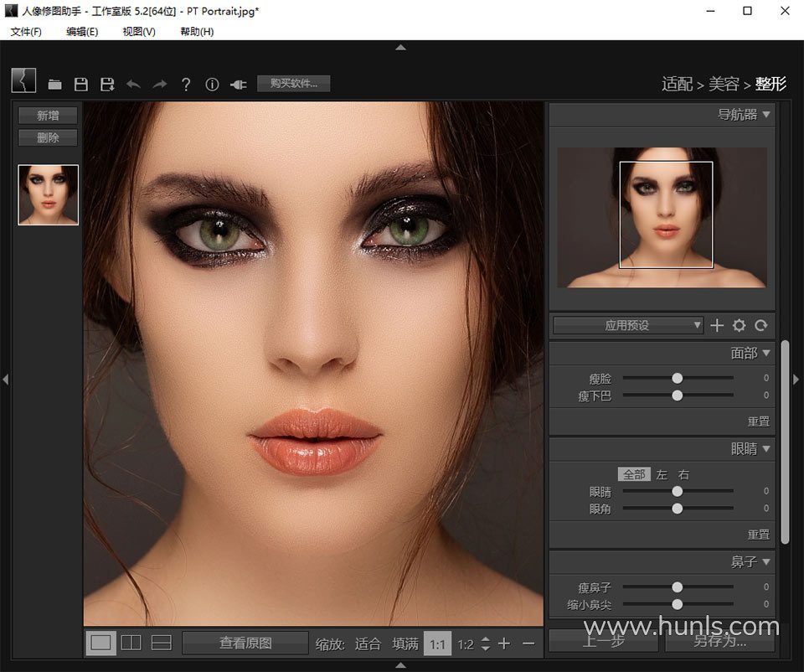Select 左 (left) eye option
Viewport: 804px width, 672px height.
tap(662, 474)
